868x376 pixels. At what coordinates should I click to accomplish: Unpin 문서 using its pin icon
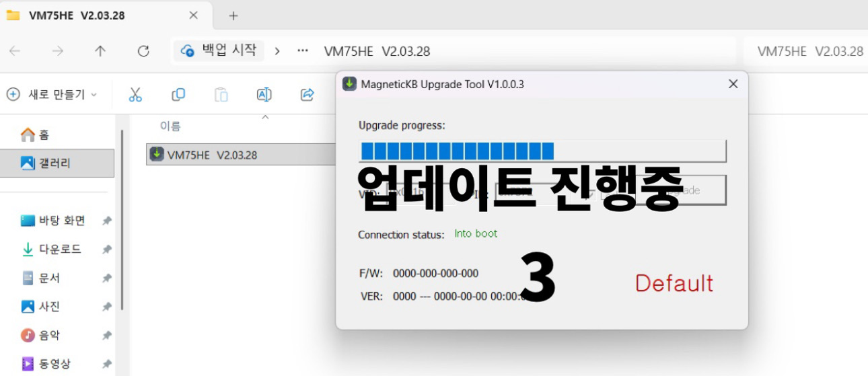point(106,278)
